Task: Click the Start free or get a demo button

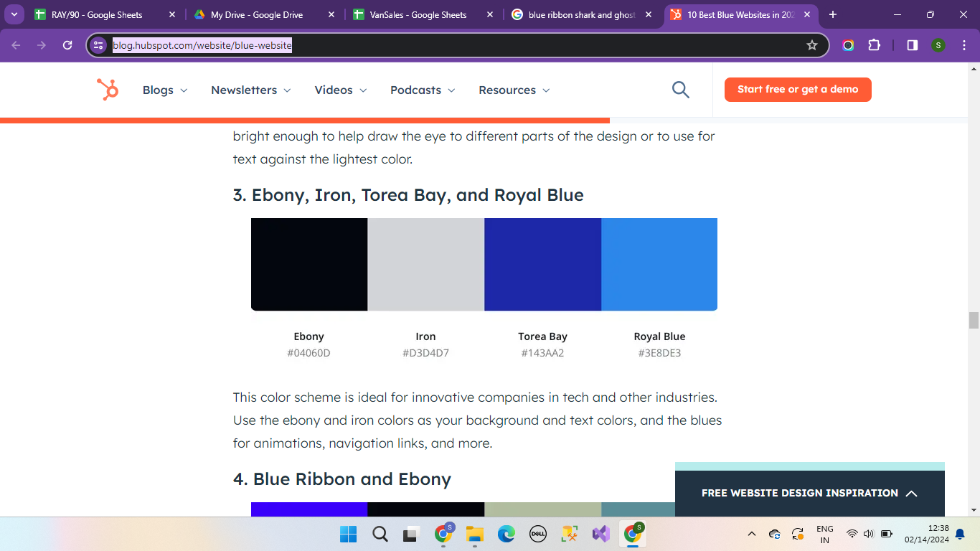Action: click(798, 90)
